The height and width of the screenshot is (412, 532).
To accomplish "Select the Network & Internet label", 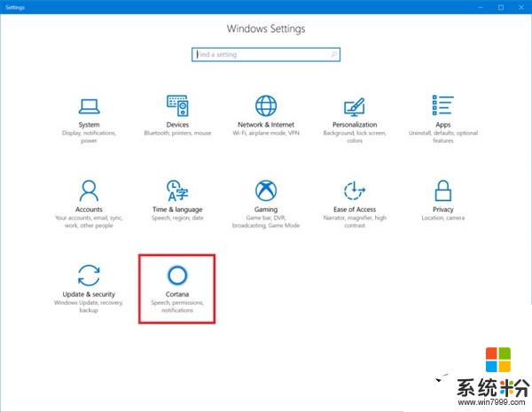I will tap(266, 125).
